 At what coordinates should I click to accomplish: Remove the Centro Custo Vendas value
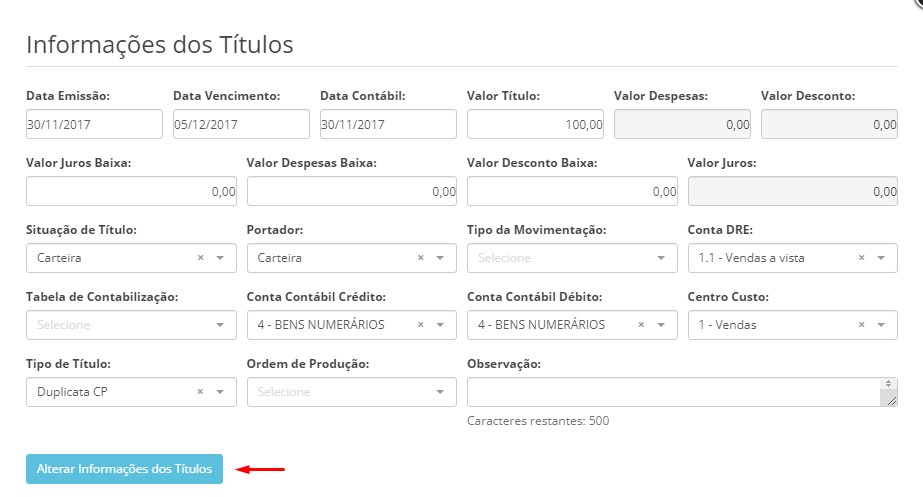click(862, 325)
